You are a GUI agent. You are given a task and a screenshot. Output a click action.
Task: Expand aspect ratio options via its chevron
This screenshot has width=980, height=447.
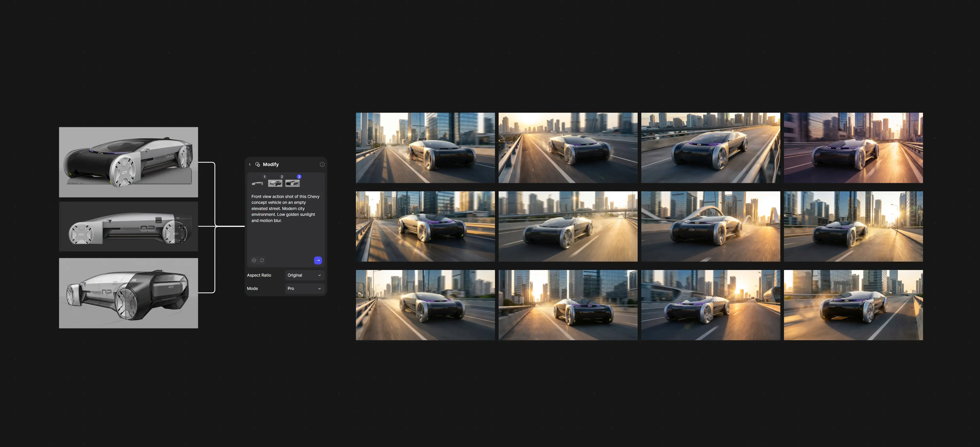(x=320, y=275)
